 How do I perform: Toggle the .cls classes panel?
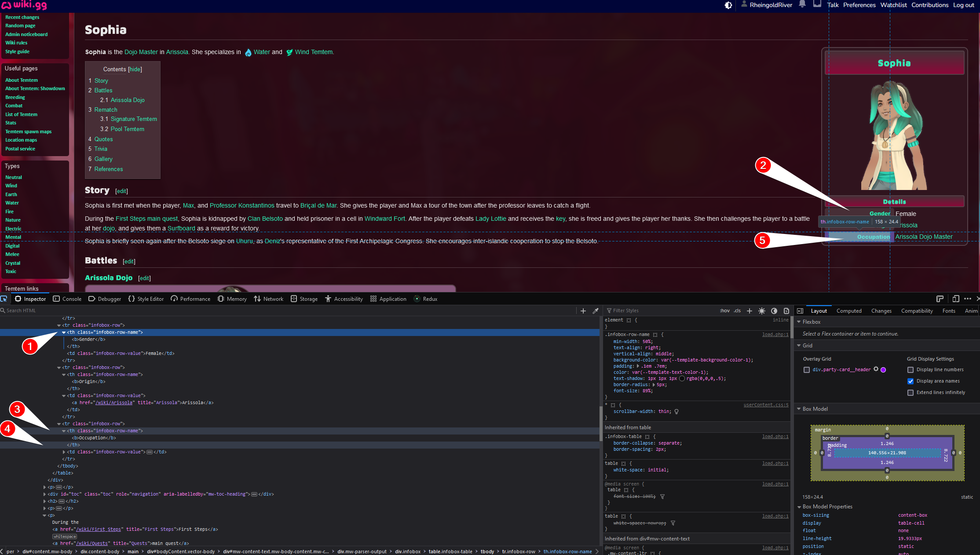coord(737,310)
